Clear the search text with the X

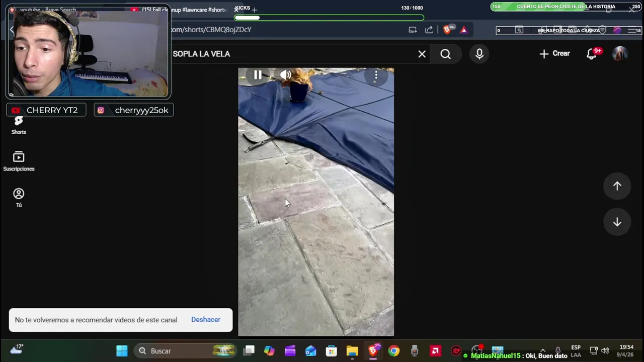(x=422, y=54)
